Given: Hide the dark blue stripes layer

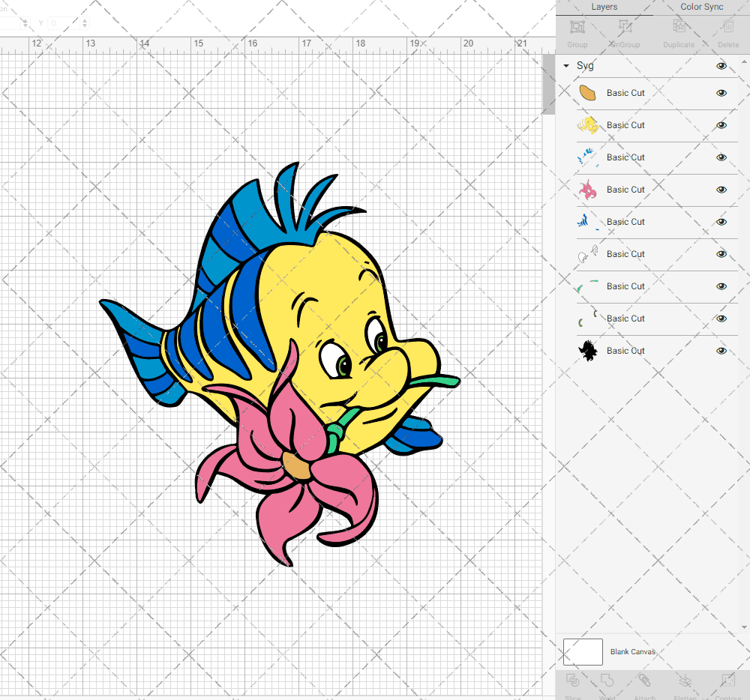Looking at the screenshot, I should [721, 222].
